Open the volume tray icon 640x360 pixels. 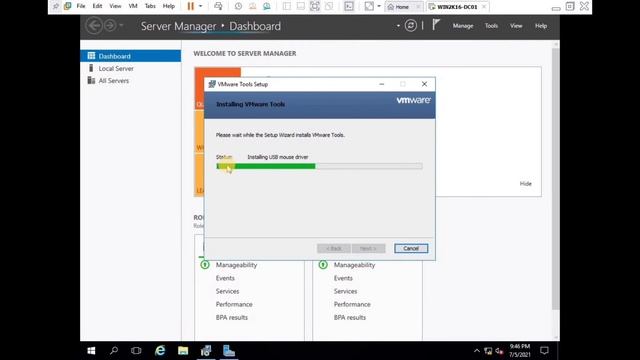click(x=500, y=351)
